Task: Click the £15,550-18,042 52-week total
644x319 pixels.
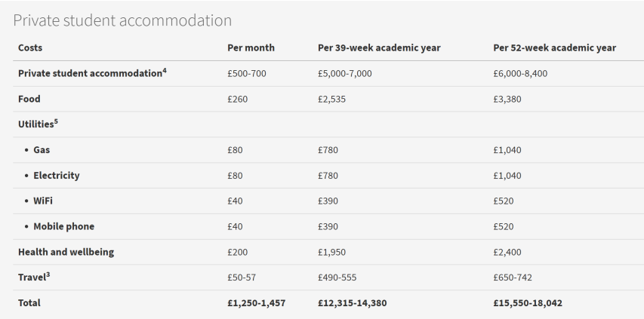Action: pyautogui.click(x=528, y=303)
